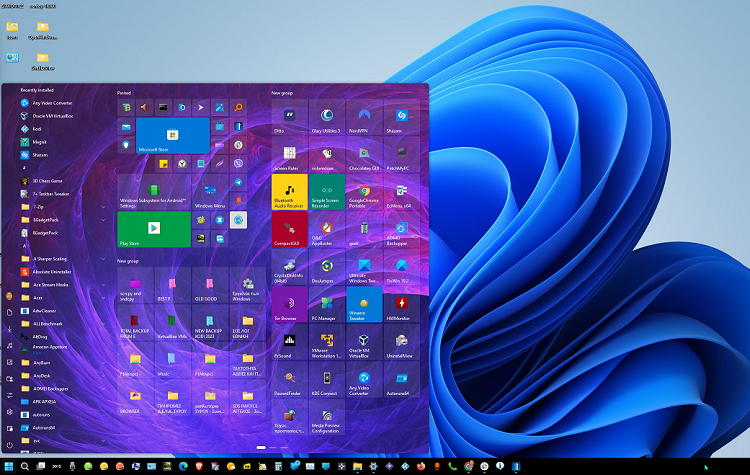The height and width of the screenshot is (475, 750).
Task: Open the desktop folder icon at top left
Action: 12,30
